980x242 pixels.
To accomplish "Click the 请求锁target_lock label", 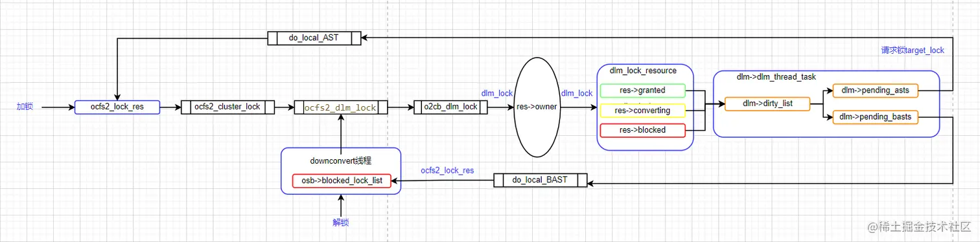I will tap(912, 50).
